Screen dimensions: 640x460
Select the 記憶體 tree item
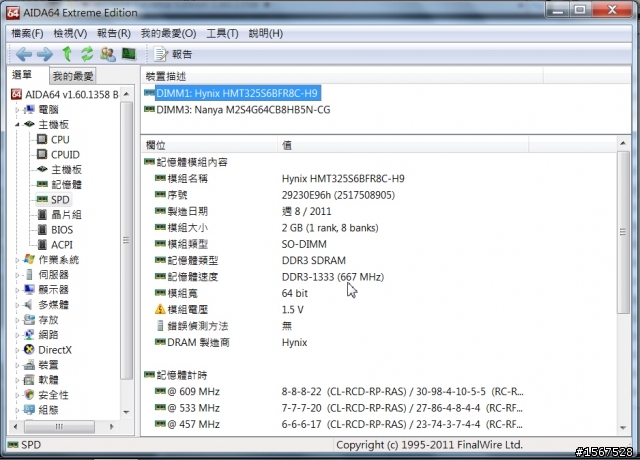pos(67,184)
